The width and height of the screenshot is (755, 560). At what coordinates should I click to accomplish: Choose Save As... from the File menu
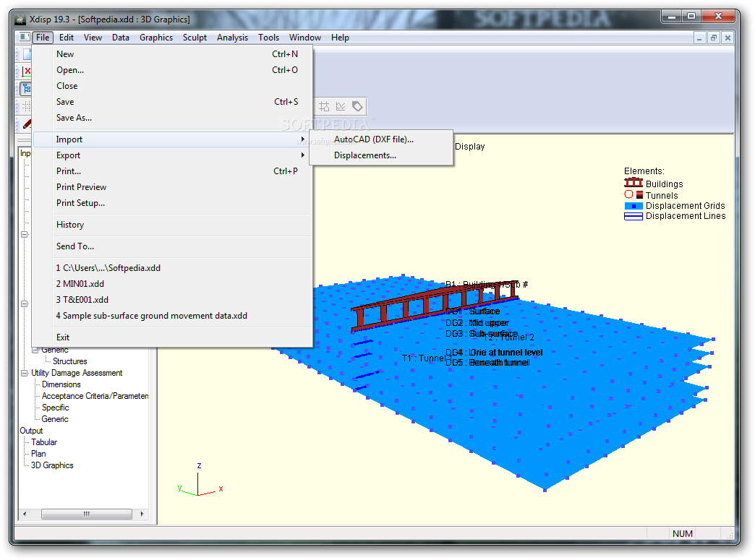click(x=174, y=117)
